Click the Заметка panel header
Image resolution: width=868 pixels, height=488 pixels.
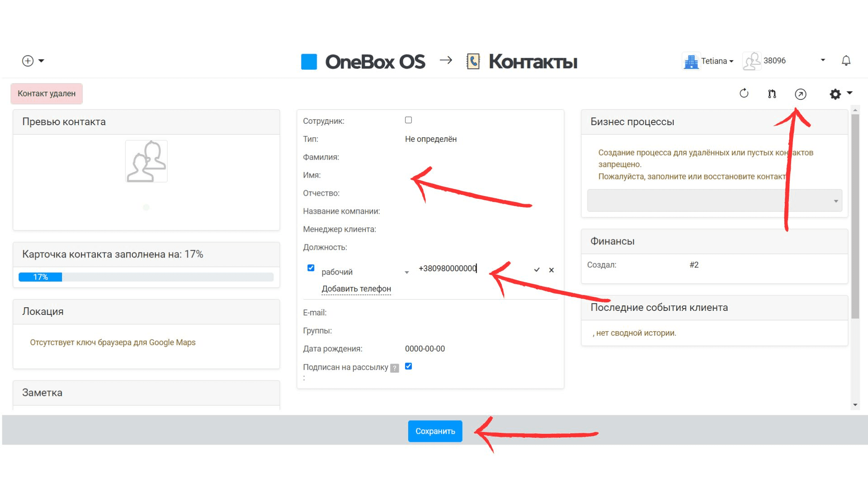(146, 393)
